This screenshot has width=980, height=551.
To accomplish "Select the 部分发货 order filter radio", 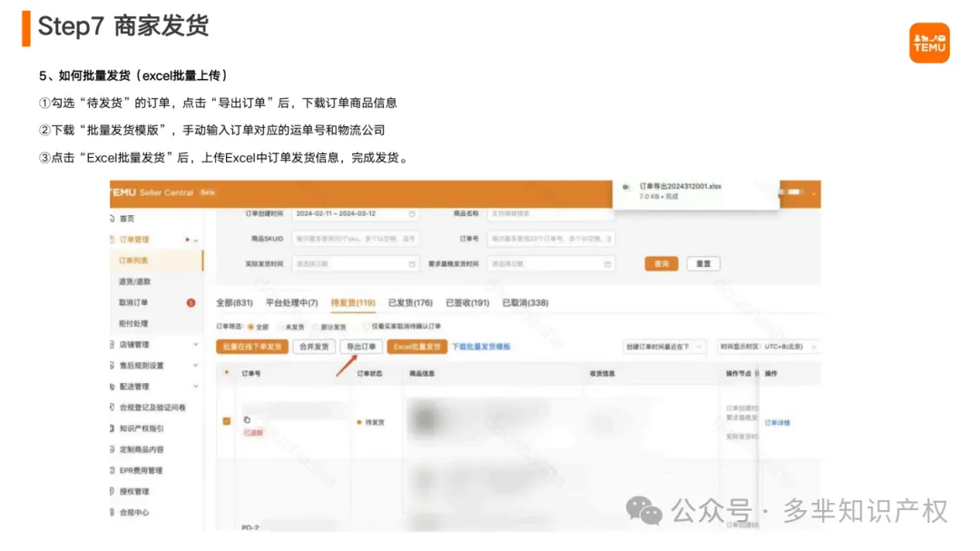I will 316,327.
